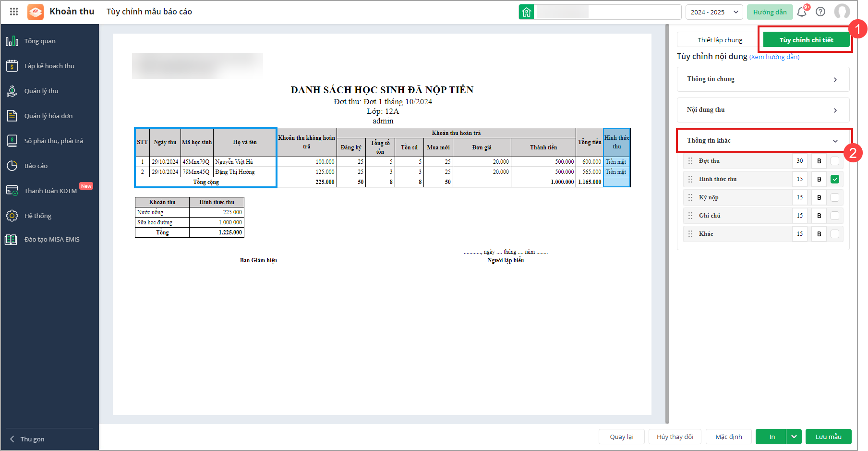Image resolution: width=868 pixels, height=451 pixels.
Task: Enable the Ghi chú checkbox
Action: (x=835, y=216)
